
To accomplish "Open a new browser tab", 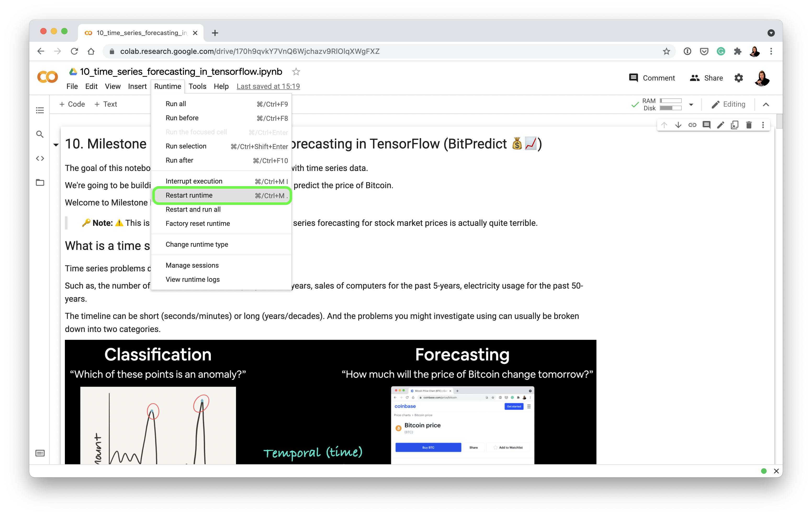I will [215, 33].
